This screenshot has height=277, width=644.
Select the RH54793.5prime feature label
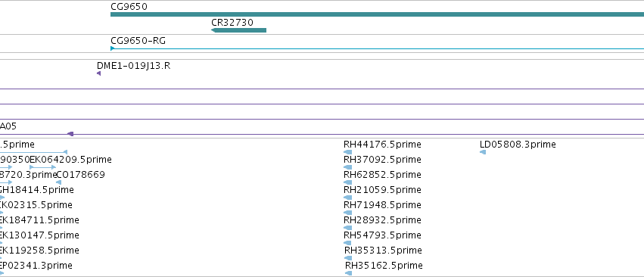point(382,235)
